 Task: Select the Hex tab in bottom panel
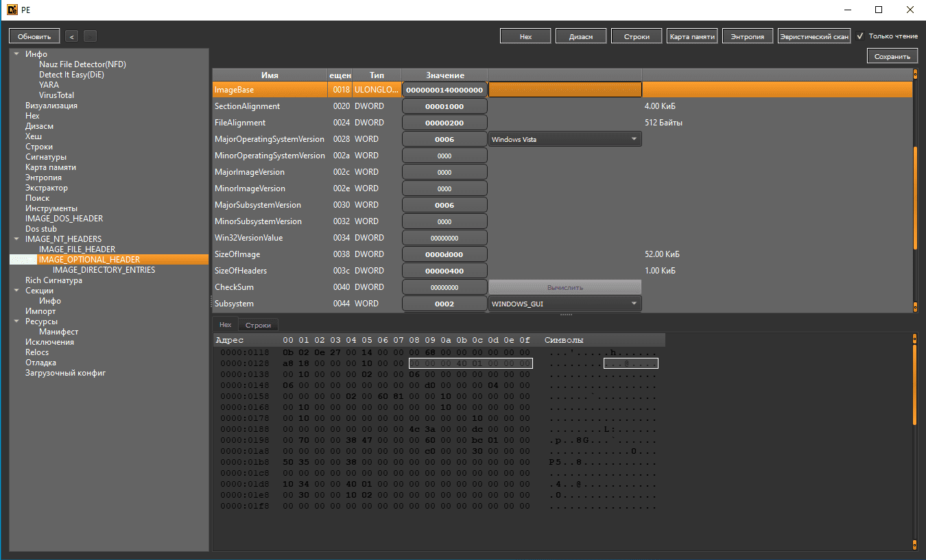point(225,325)
